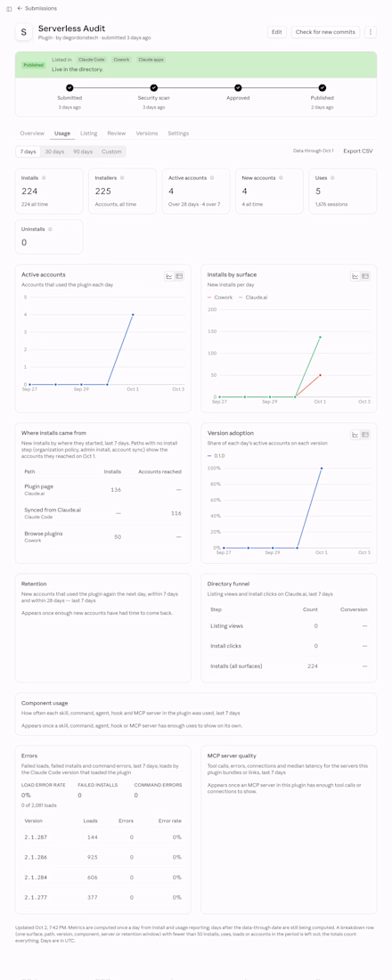The height and width of the screenshot is (980, 392).
Task: Switch Active accounts chart to line view
Action: [169, 276]
